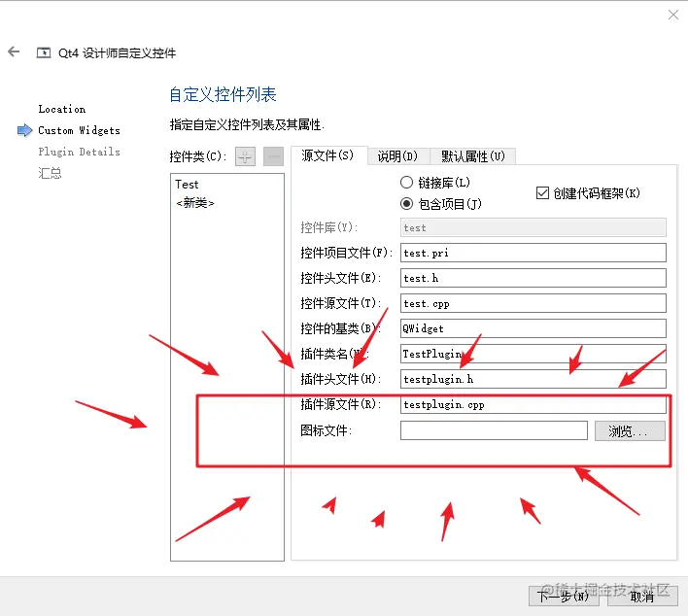Click the 自定义控件列表 heading
This screenshot has height=616, width=688.
[x=223, y=94]
